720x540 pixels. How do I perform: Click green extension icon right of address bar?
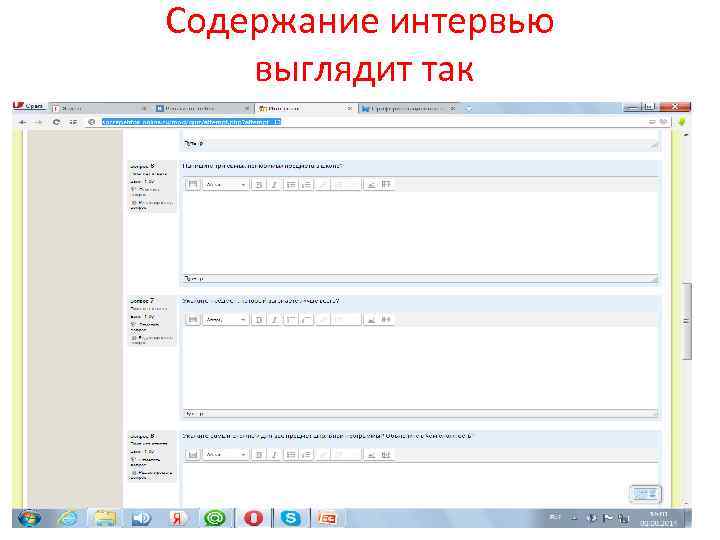coord(682,122)
